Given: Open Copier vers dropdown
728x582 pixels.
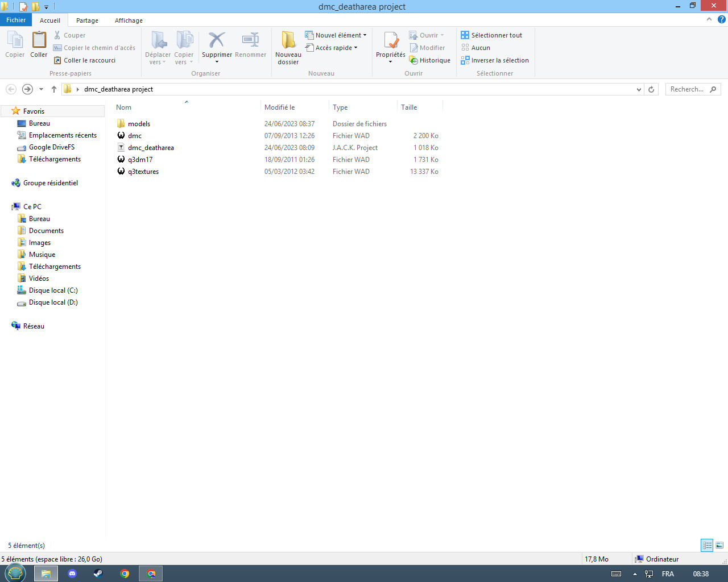Looking at the screenshot, I should (184, 48).
